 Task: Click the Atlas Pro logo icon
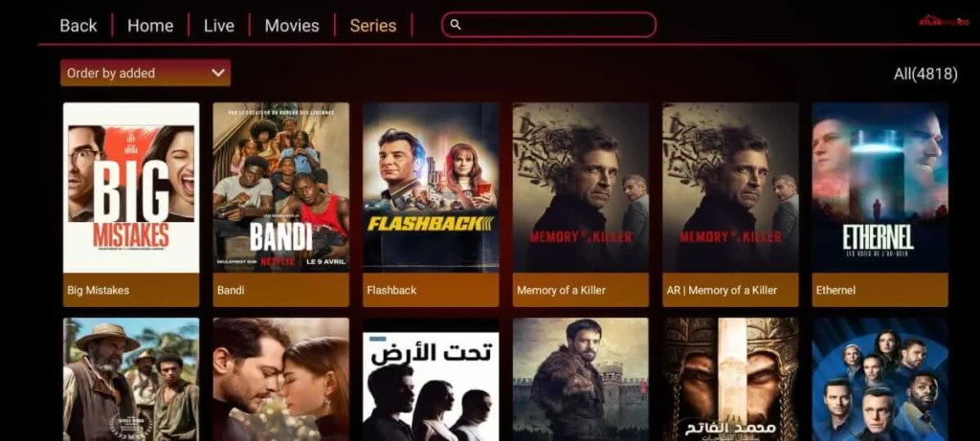943,21
